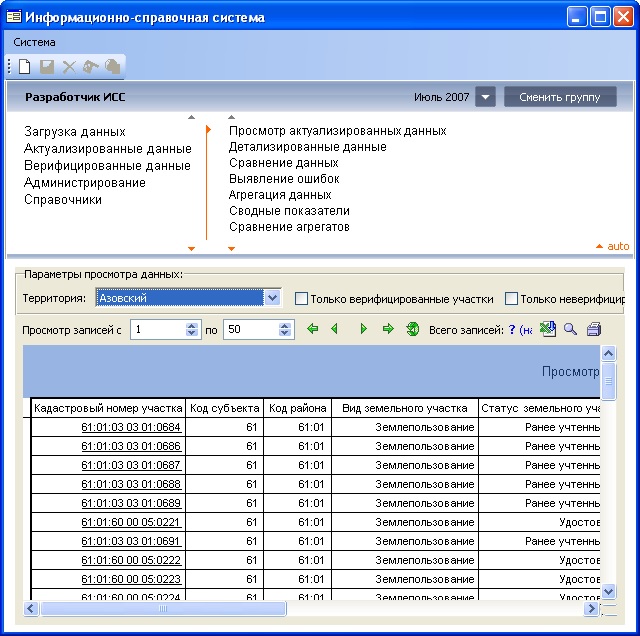Click the New document toolbar icon
The width and height of the screenshot is (640, 636).
(24, 67)
